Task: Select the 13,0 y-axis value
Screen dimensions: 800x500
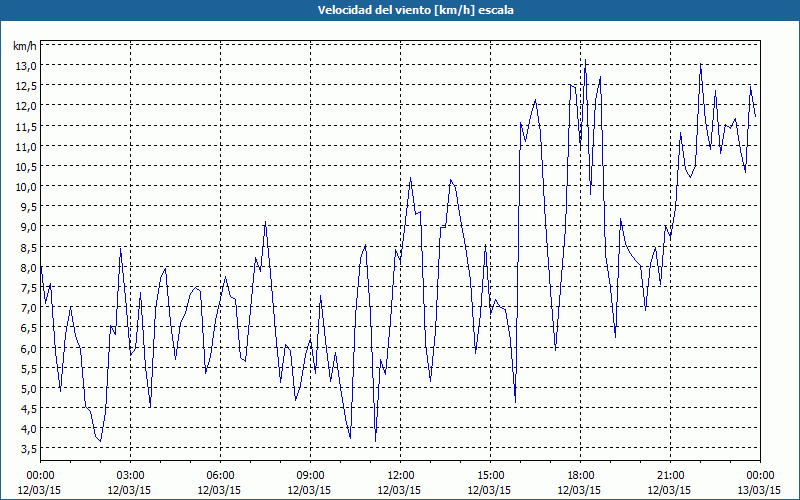Action: pyautogui.click(x=26, y=65)
